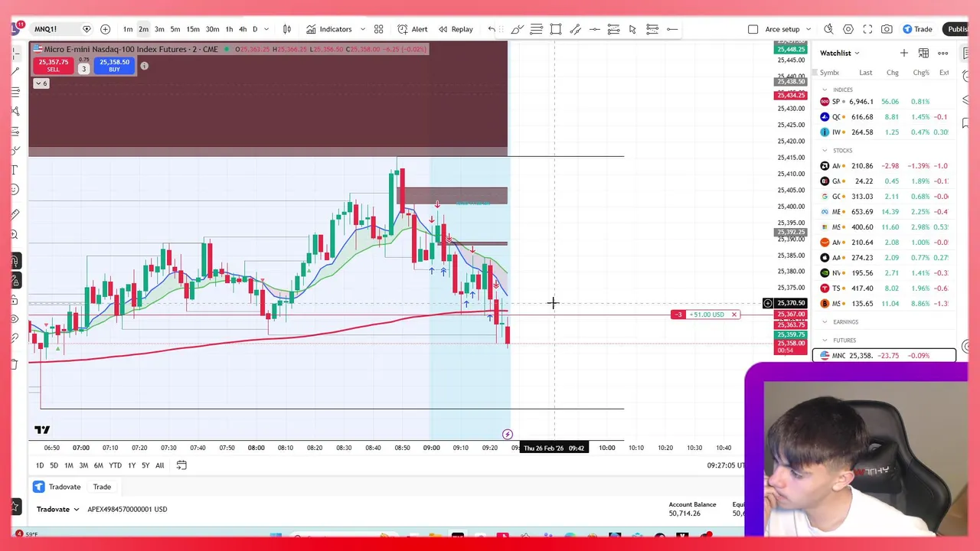Start bar Replay mode

pyautogui.click(x=456, y=29)
